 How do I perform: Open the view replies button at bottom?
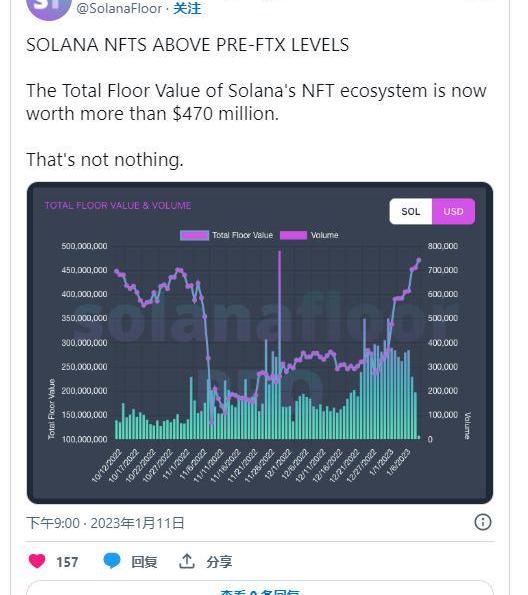pos(260,588)
